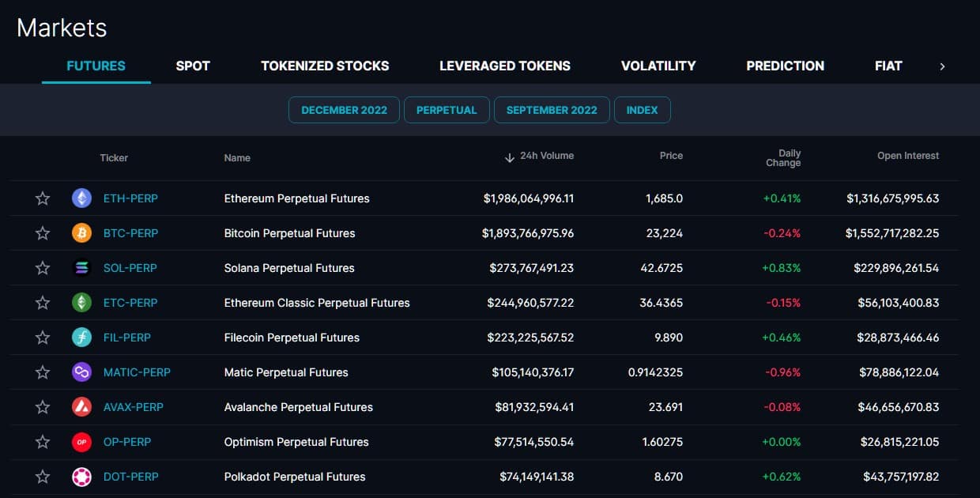Screen dimensions: 980x498
Task: Click "Ethereum Perpetual Futures" name
Action: coord(296,198)
